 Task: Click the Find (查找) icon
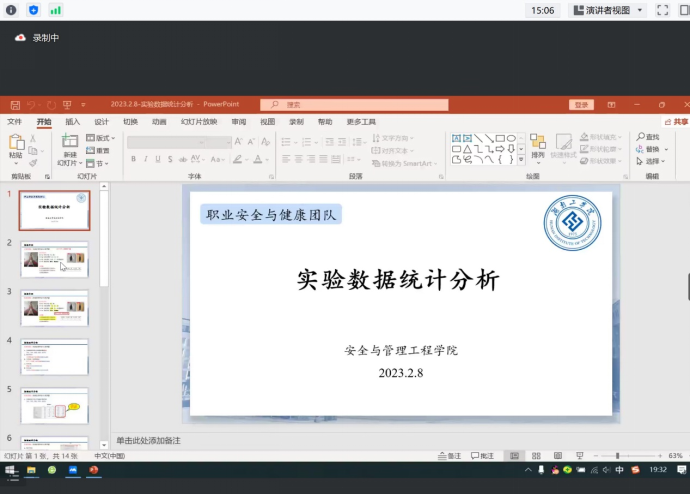click(x=648, y=137)
